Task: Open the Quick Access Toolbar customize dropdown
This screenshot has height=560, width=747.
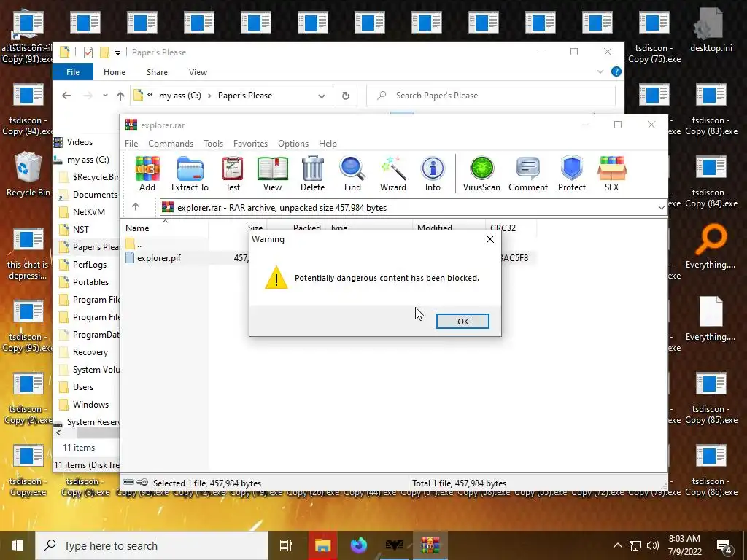Action: 117,52
